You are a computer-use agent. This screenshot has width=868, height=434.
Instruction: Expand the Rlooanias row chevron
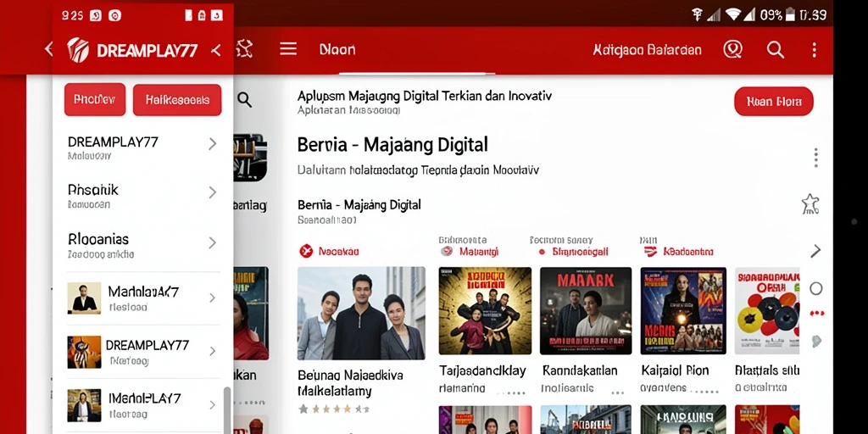coord(212,242)
